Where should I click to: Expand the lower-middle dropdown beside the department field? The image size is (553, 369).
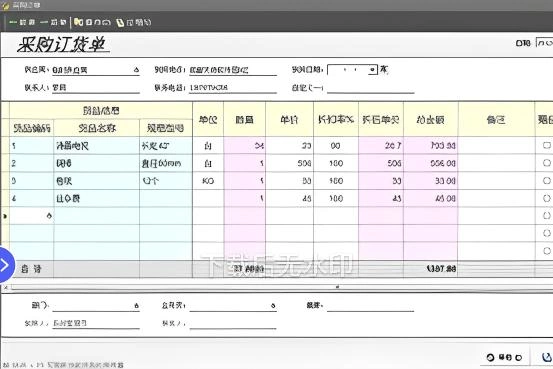point(273,306)
